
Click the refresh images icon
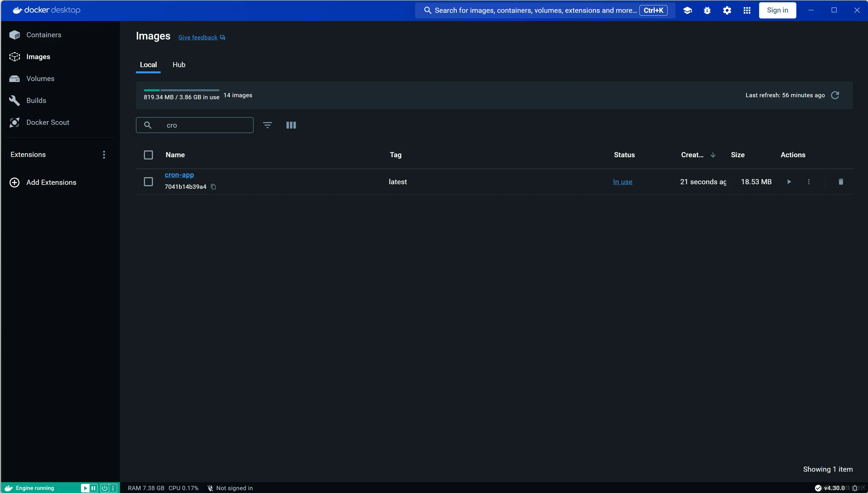coord(835,95)
